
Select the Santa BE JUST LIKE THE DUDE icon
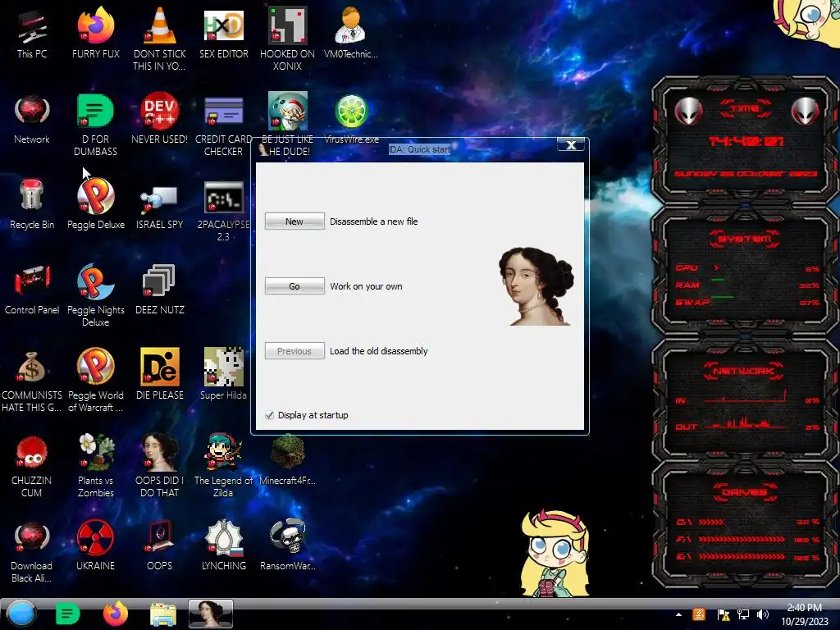[x=287, y=125]
